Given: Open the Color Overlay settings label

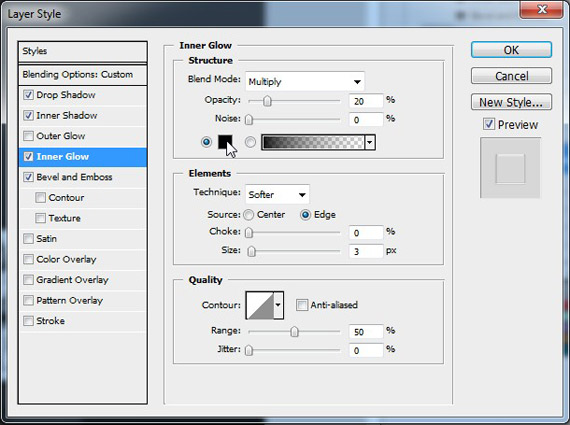Looking at the screenshot, I should click(66, 259).
